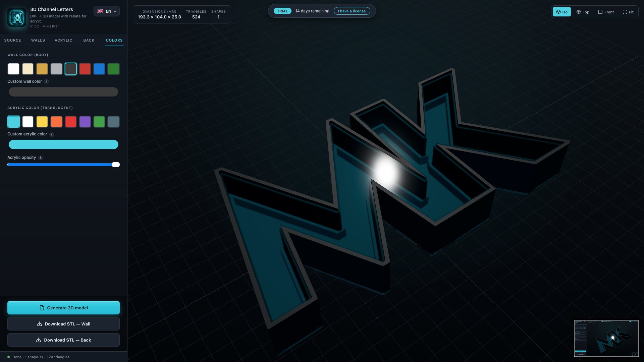Click '14 days remaining' text
This screenshot has height=362, width=644.
312,11
